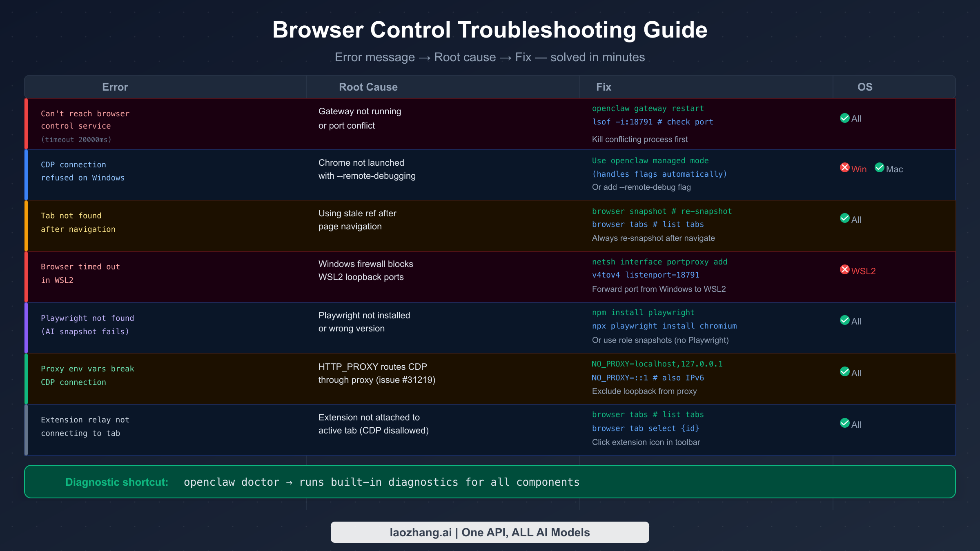Click the yellow accent bar beside 'Tab not found'
The image size is (980, 551).
coord(27,226)
